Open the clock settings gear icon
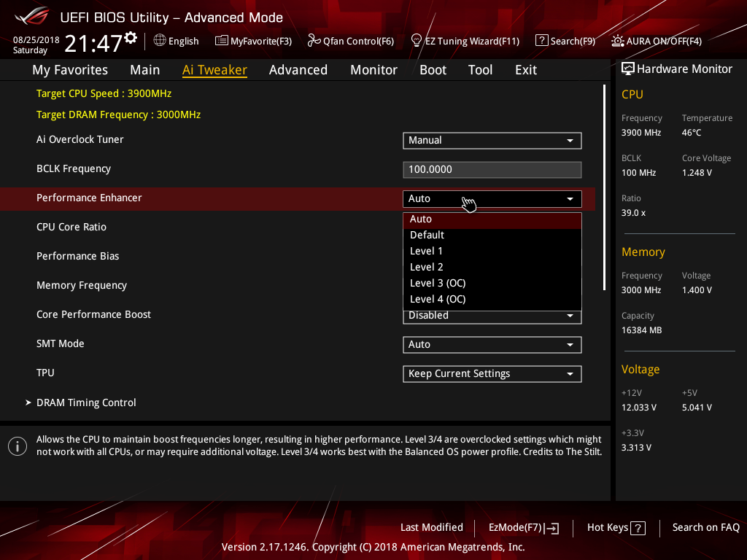Viewport: 747px width, 560px height. click(131, 38)
